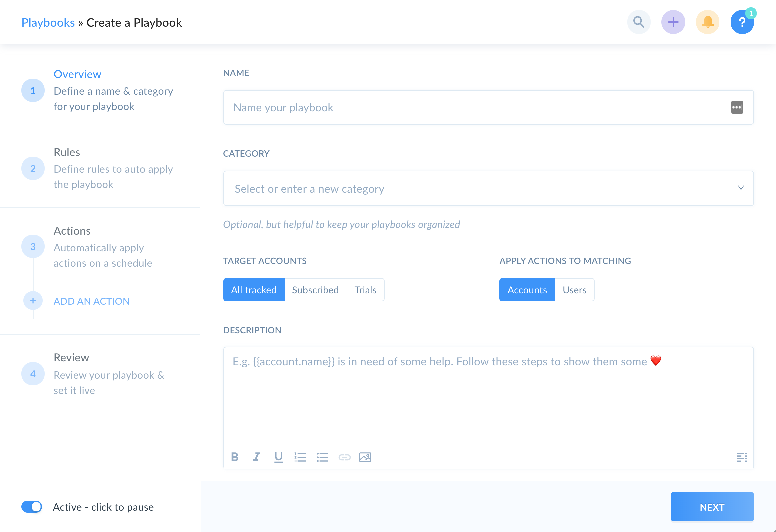Viewport: 776px width, 532px height.
Task: Toggle bold formatting in description editor
Action: (x=235, y=457)
